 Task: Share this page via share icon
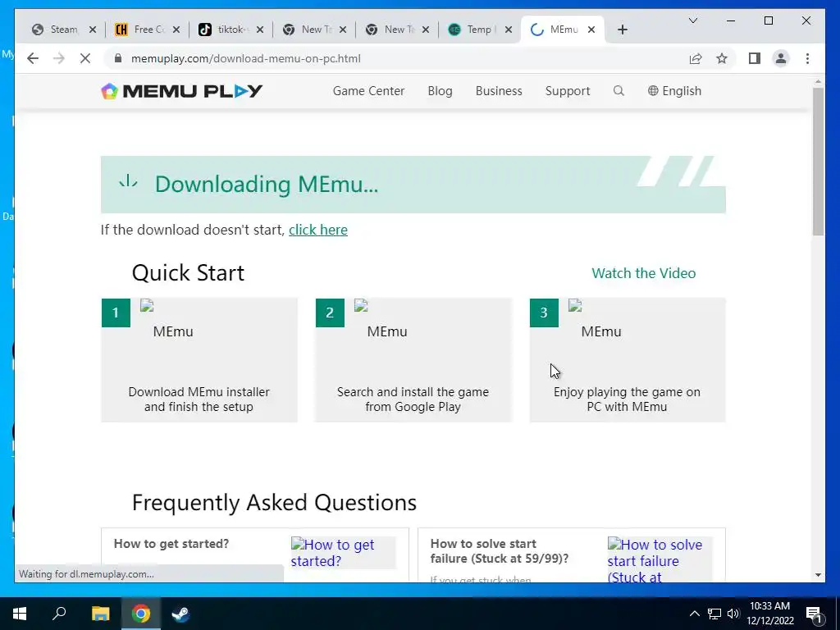click(696, 58)
